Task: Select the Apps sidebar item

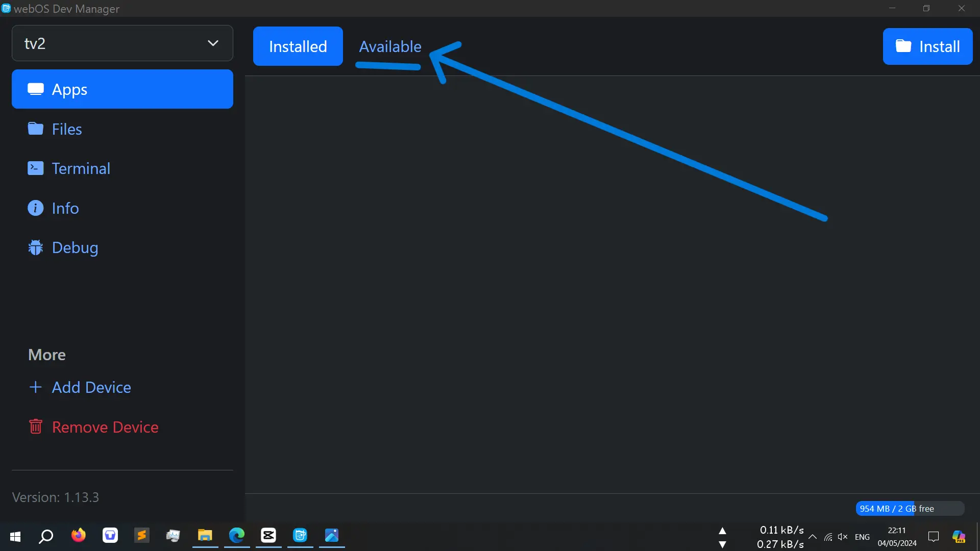Action: point(122,89)
